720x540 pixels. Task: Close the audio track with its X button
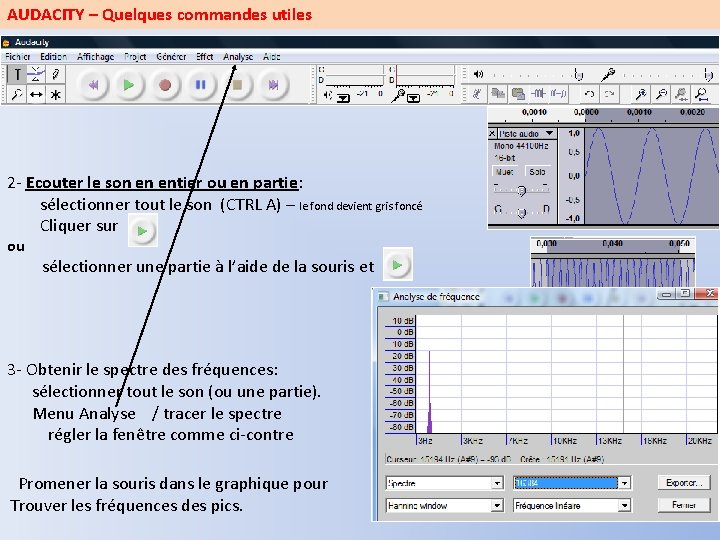(492, 134)
